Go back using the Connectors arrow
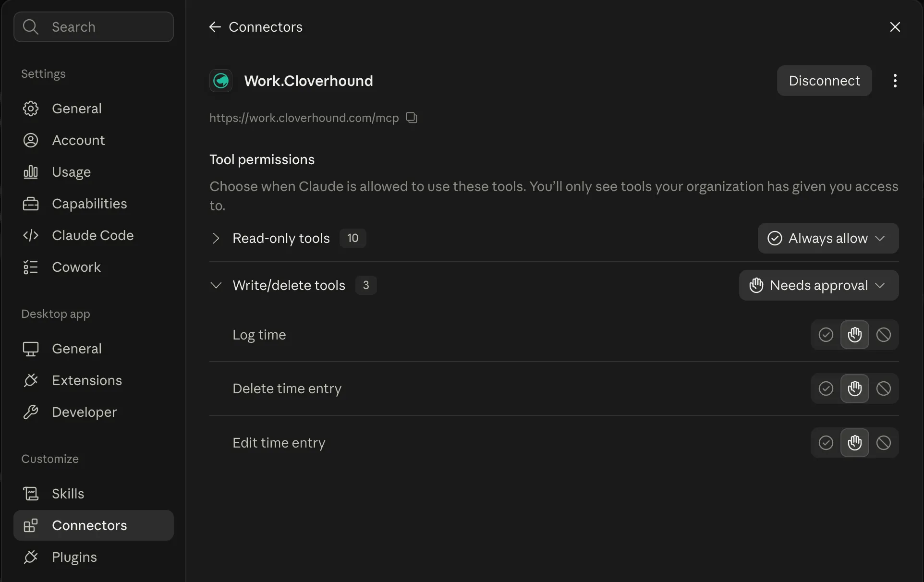This screenshot has width=924, height=582. (215, 27)
